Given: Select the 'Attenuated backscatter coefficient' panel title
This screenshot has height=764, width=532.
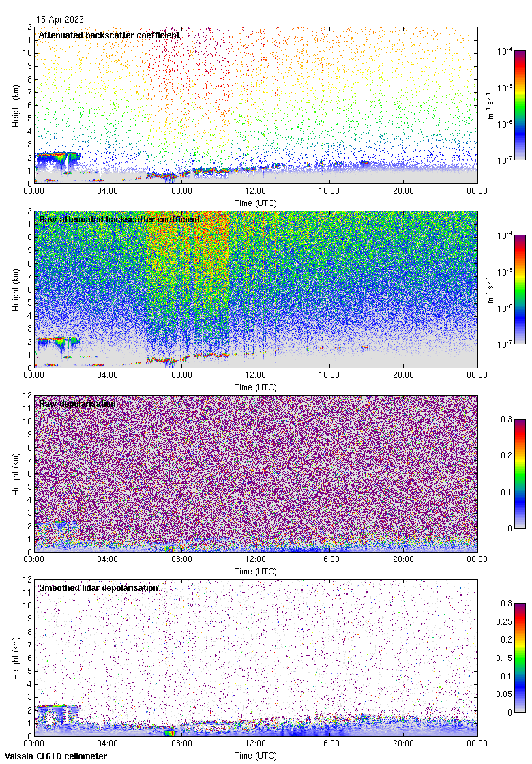Looking at the screenshot, I should (x=109, y=35).
